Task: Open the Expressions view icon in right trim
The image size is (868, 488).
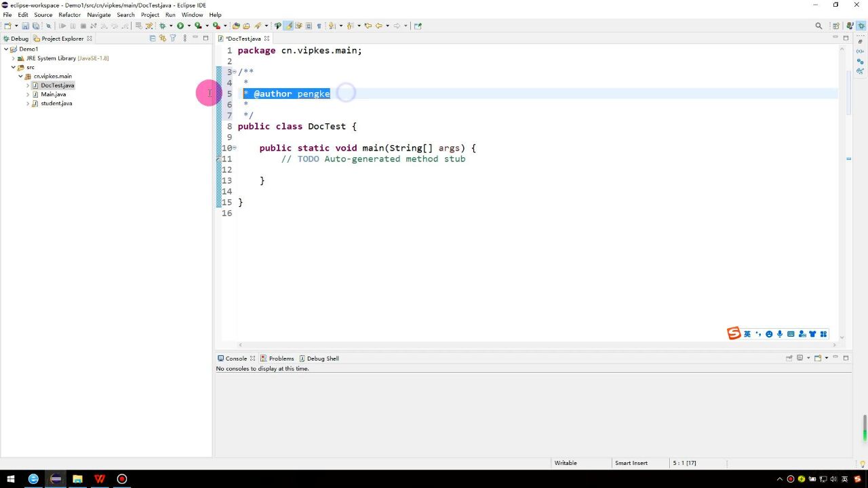Action: click(x=860, y=71)
